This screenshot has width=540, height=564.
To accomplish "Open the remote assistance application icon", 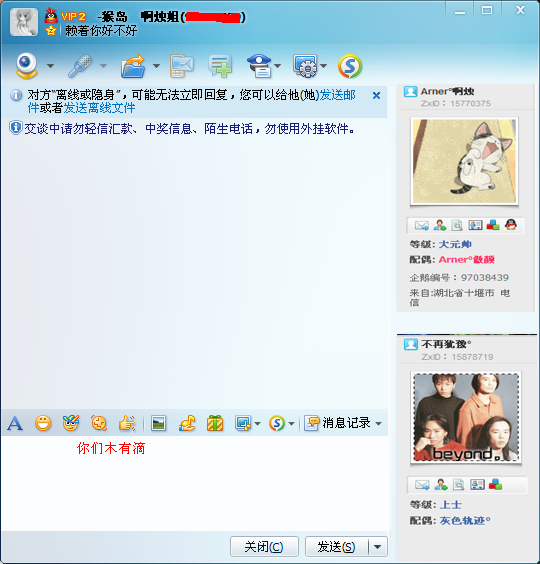I will [x=305, y=66].
